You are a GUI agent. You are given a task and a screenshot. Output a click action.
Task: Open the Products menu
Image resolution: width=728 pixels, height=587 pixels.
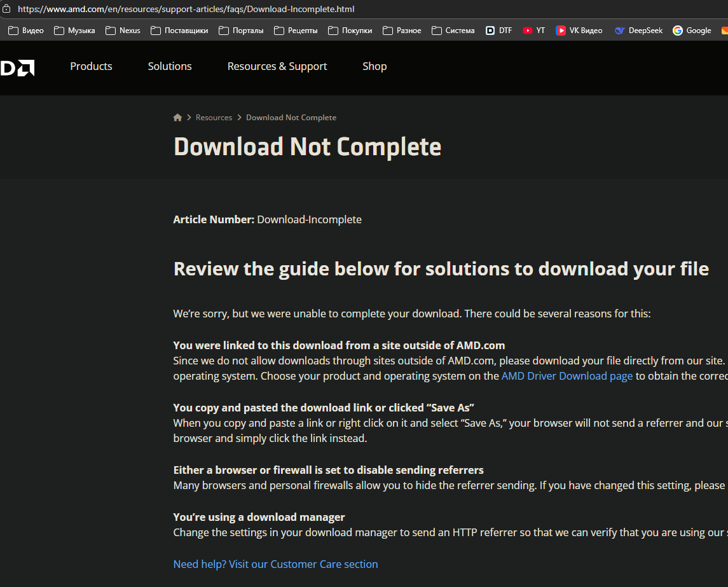91,66
